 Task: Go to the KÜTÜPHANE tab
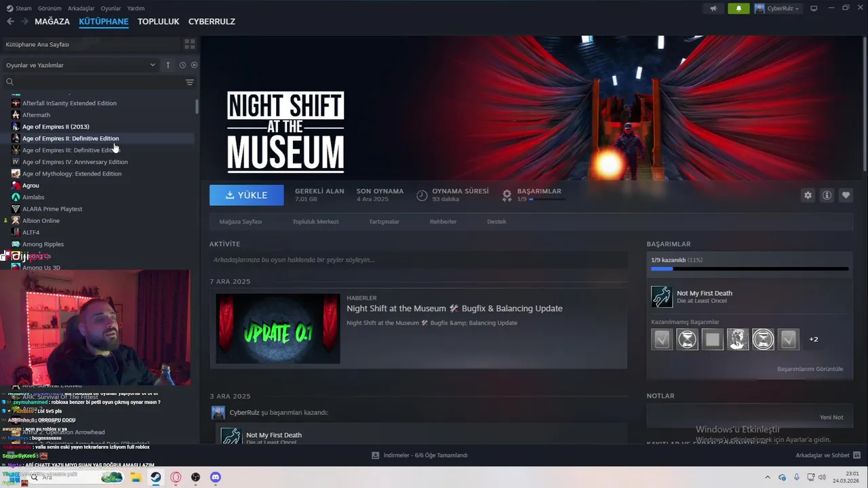point(104,22)
